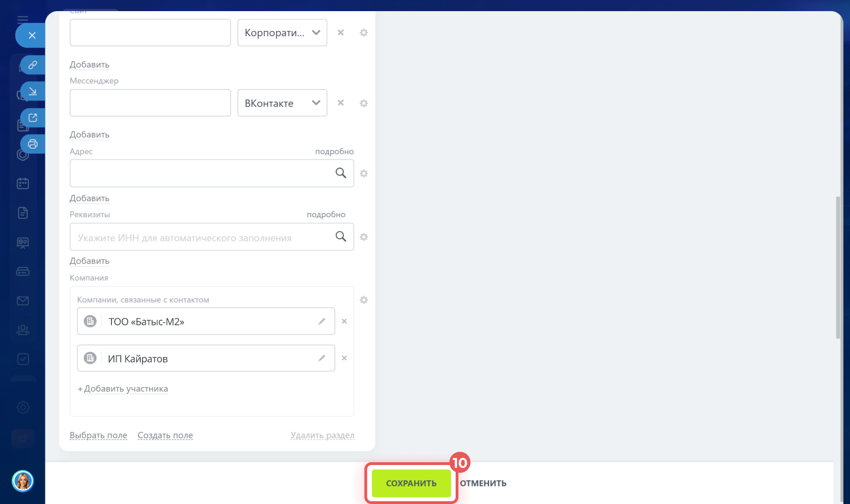850x504 pixels.
Task: Close the contact card slider panel
Action: point(32,35)
